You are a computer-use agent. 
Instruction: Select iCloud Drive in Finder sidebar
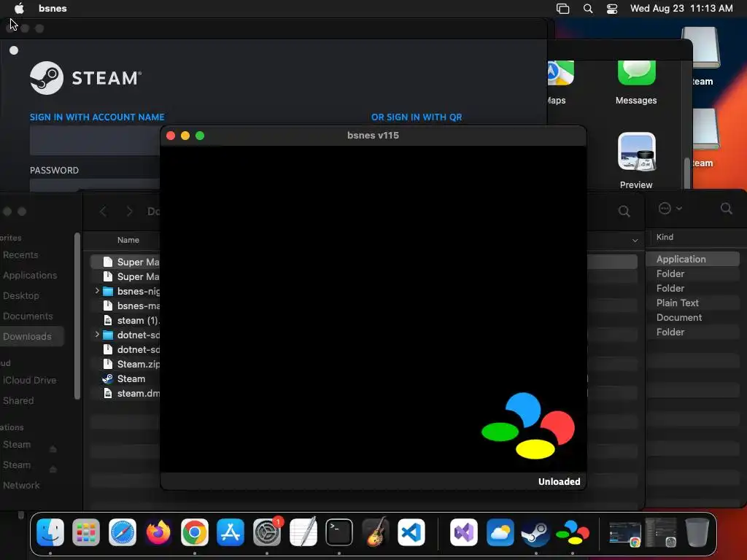point(29,381)
